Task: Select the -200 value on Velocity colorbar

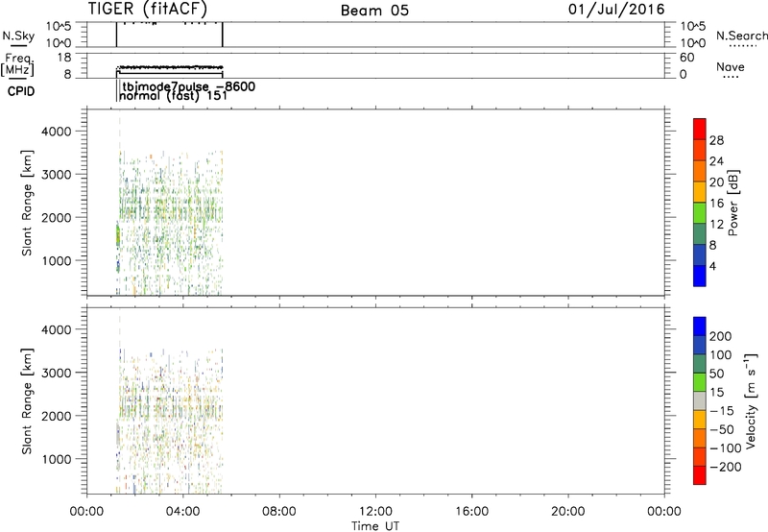Action: pos(725,467)
